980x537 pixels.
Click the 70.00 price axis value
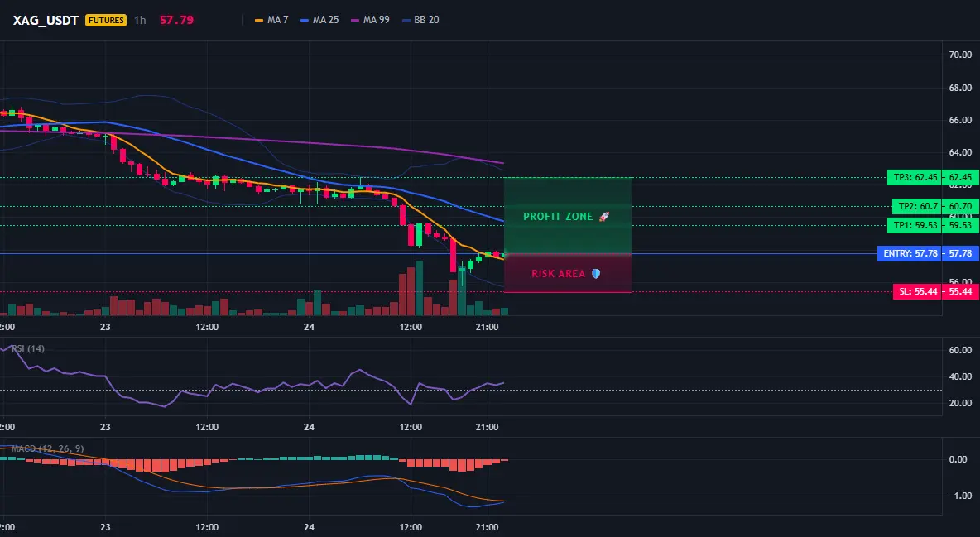pyautogui.click(x=960, y=55)
